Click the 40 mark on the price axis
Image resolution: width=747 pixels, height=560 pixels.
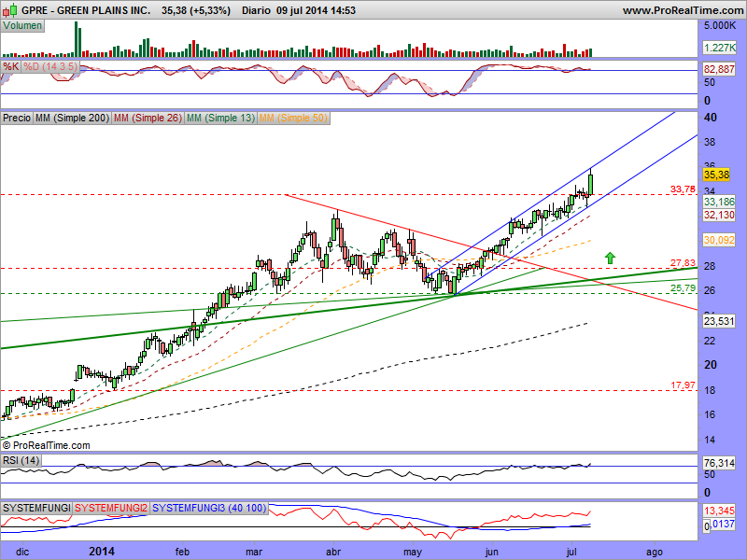[711, 118]
